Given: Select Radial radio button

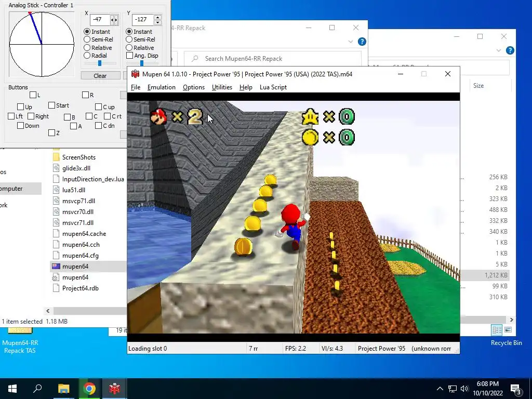Looking at the screenshot, I should coord(87,55).
